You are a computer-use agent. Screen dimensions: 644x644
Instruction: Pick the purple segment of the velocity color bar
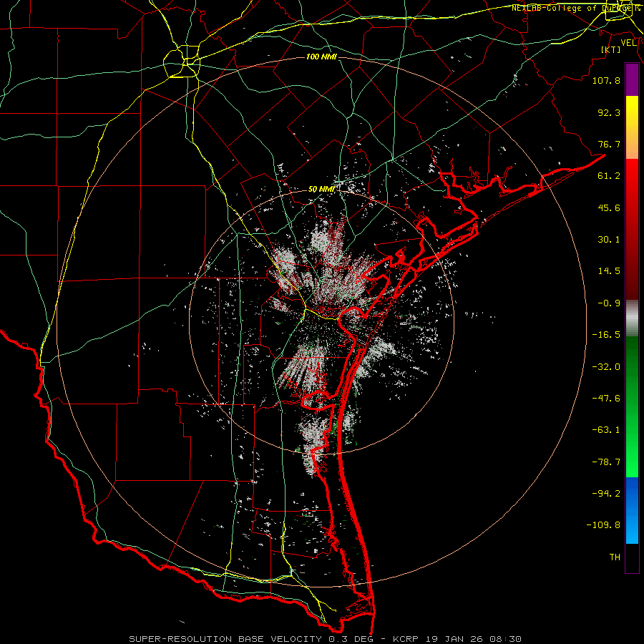[x=632, y=79]
